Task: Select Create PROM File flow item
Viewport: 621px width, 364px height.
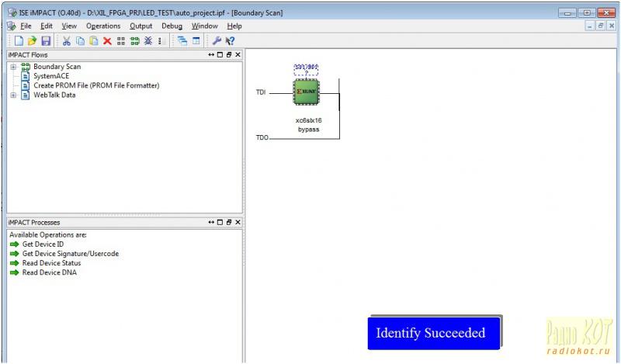Action: coord(95,85)
